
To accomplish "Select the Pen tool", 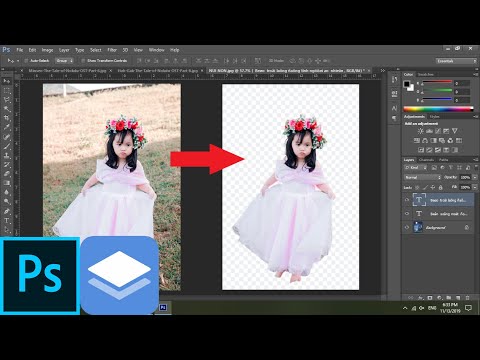I will tap(7, 211).
